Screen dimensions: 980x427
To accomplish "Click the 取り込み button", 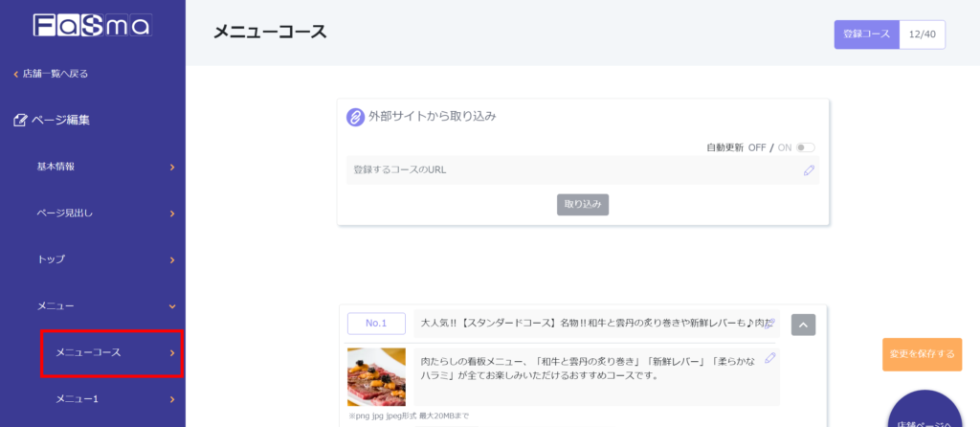I will click(x=583, y=204).
